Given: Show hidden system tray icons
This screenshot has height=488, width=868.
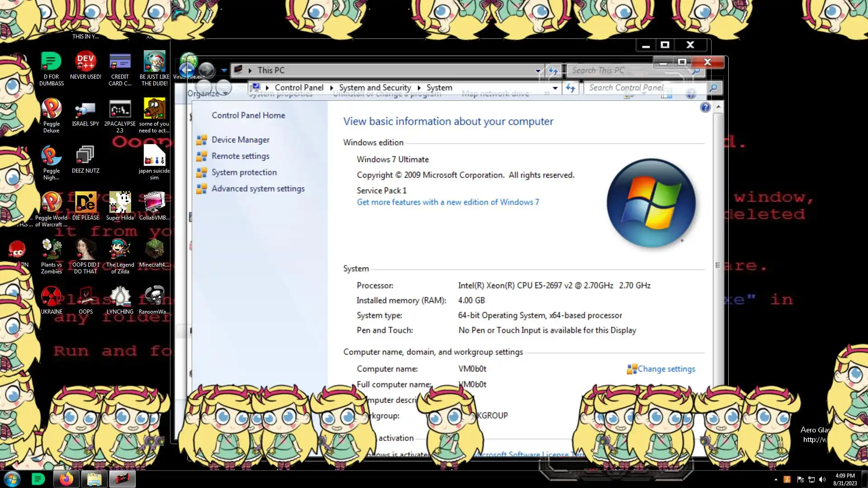Looking at the screenshot, I should tap(776, 479).
